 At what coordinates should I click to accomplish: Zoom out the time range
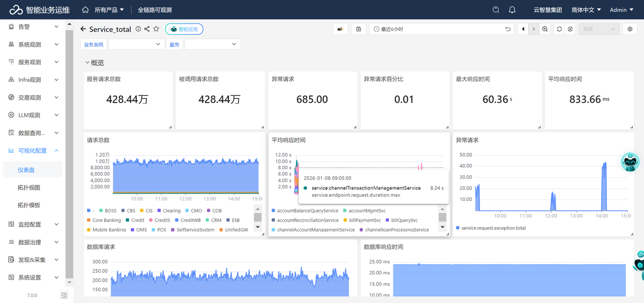coord(545,29)
